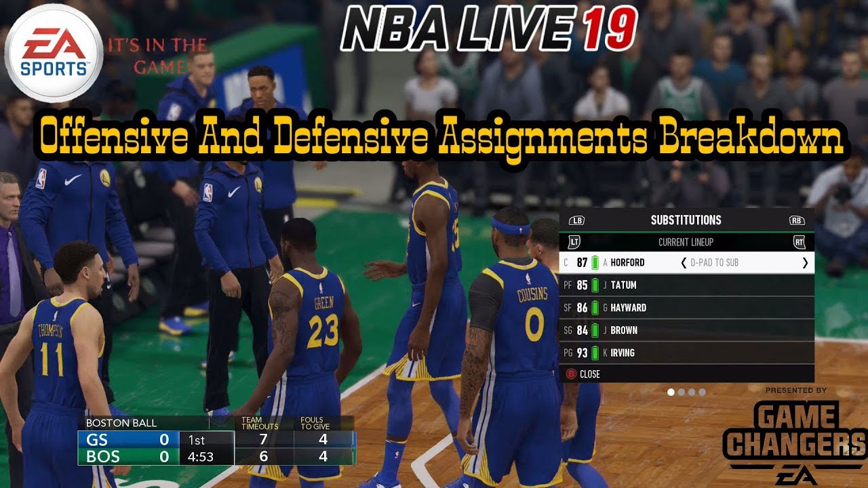Screen dimensions: 868x488
Task: Click the GS team score row
Action: click(x=127, y=439)
